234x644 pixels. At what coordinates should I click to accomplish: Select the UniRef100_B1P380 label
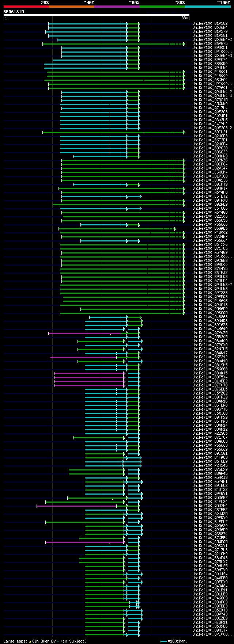click(210, 176)
